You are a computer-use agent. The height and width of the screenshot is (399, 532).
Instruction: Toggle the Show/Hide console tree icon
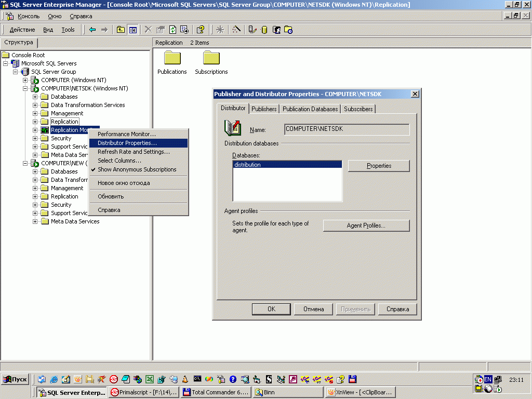pos(132,30)
